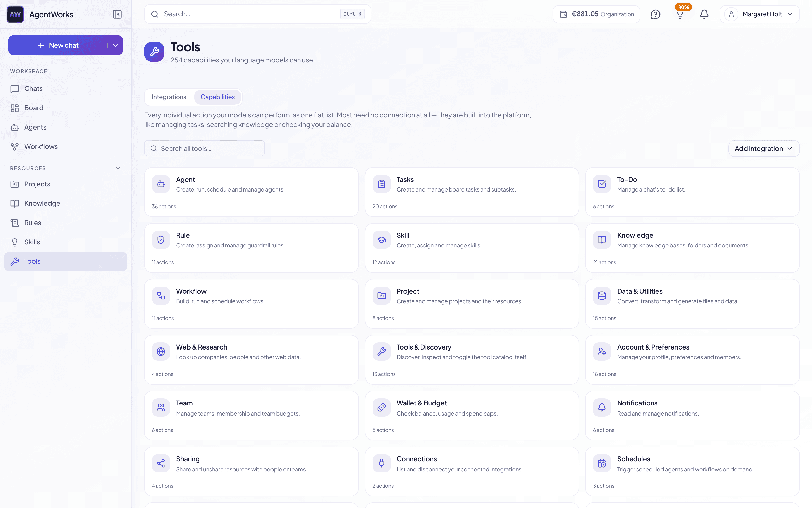Select the Capabilities tab
Image resolution: width=812 pixels, height=508 pixels.
217,97
